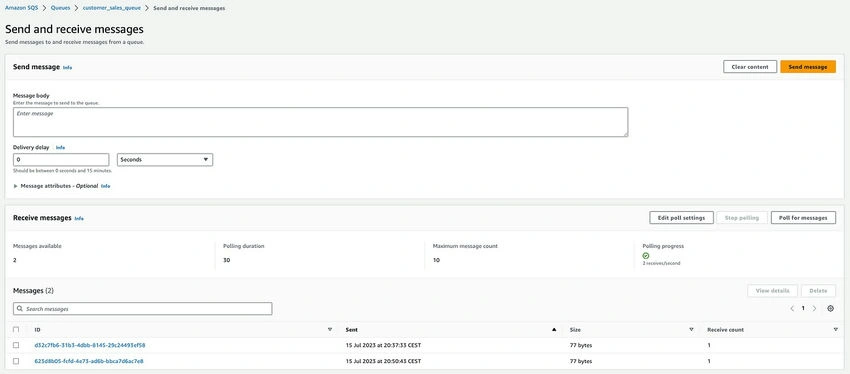Click the 'Send and receive messages' breadcrumb text
850x374 pixels.
tap(189, 8)
